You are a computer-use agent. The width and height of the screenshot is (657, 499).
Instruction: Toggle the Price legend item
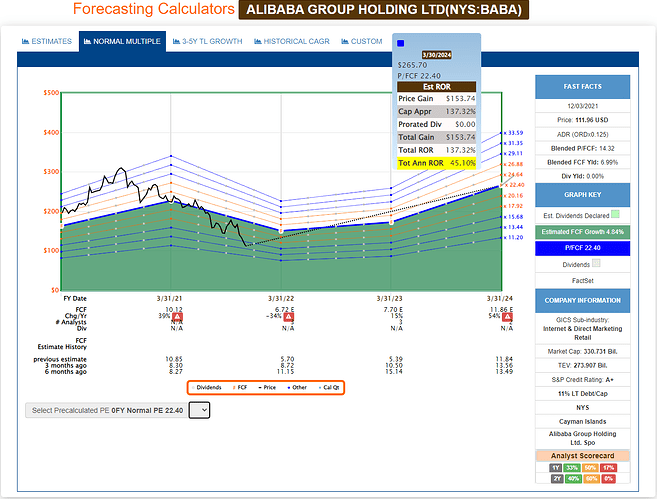tap(267, 388)
